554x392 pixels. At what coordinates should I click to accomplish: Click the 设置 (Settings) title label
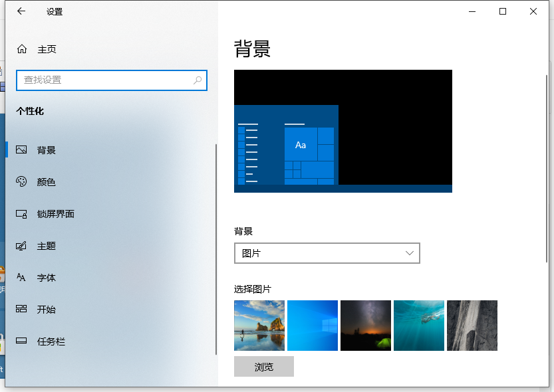(54, 11)
